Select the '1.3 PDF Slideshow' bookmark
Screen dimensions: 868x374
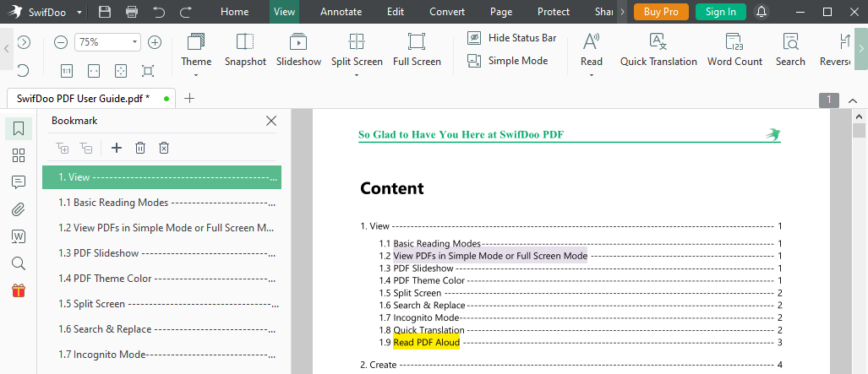(x=161, y=253)
